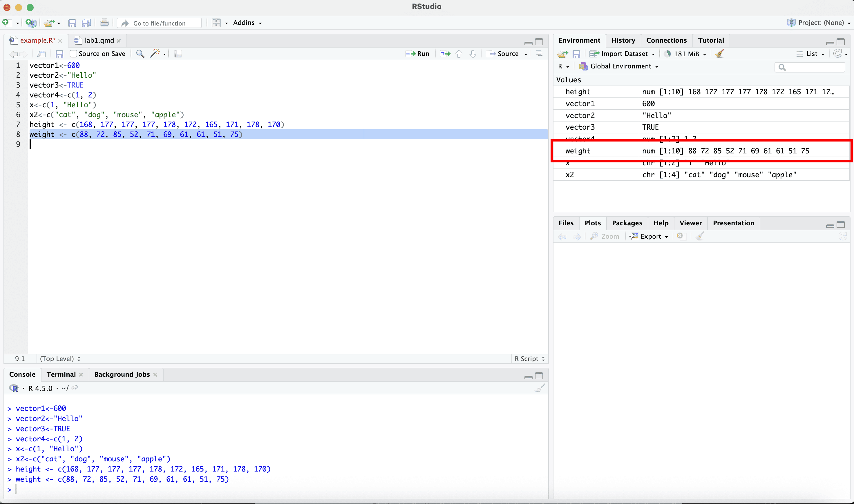Click the save workspace icon in Environment pane
The height and width of the screenshot is (504, 854).
[x=576, y=54]
